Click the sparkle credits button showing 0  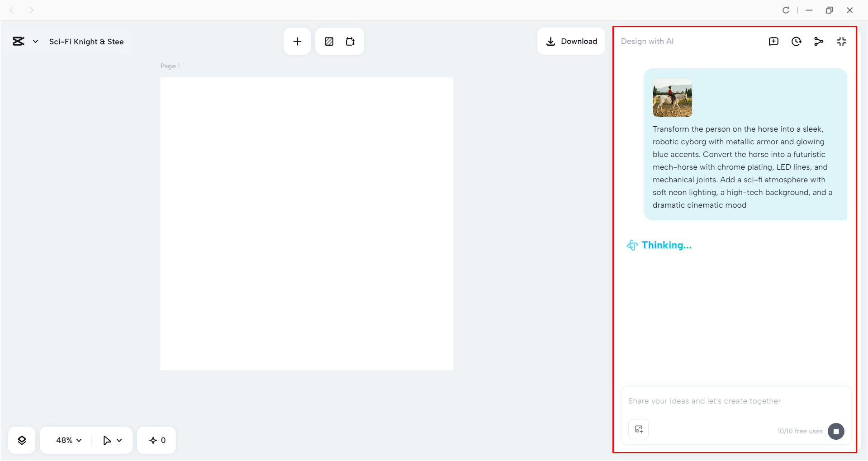(x=156, y=440)
